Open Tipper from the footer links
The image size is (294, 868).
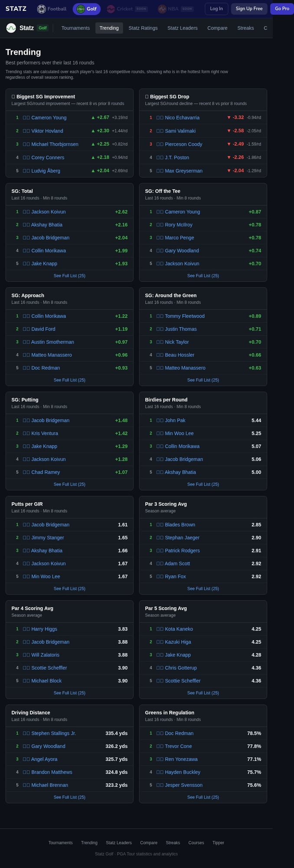[x=218, y=843]
